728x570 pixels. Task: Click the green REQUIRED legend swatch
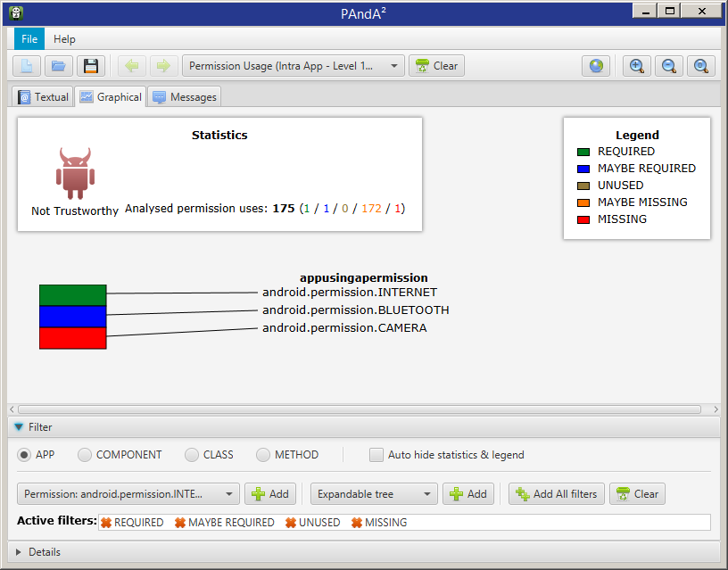pos(583,152)
